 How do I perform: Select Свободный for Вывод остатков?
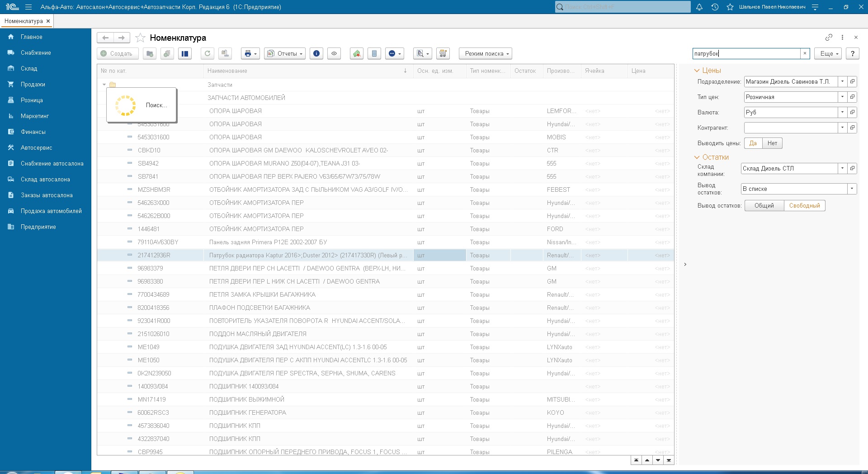click(x=805, y=206)
